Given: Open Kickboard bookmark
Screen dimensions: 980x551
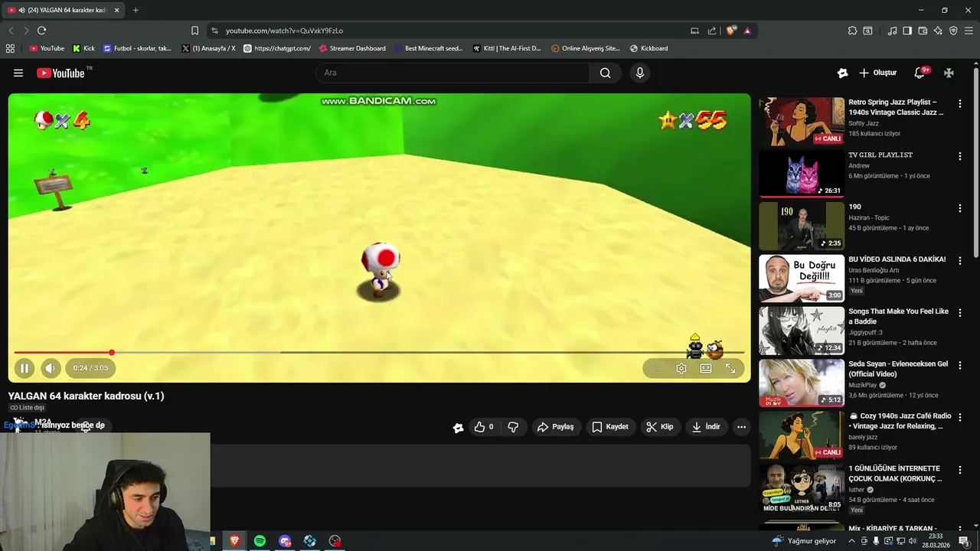Looking at the screenshot, I should click(649, 48).
